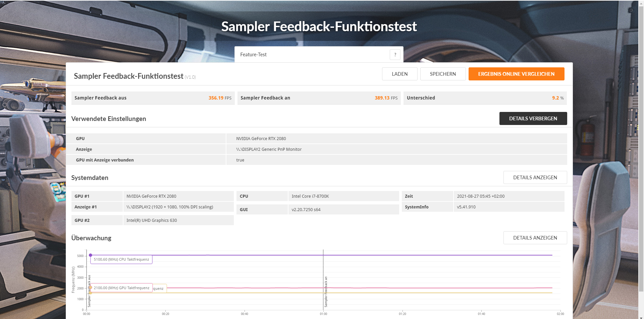Click the 'Sampler Feedback an' chart marker line
Screen dimensions: 644x319
pos(323,280)
